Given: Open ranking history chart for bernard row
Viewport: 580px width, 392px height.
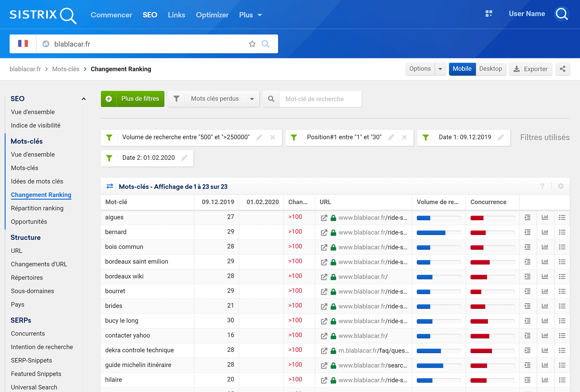Looking at the screenshot, I should pyautogui.click(x=545, y=232).
